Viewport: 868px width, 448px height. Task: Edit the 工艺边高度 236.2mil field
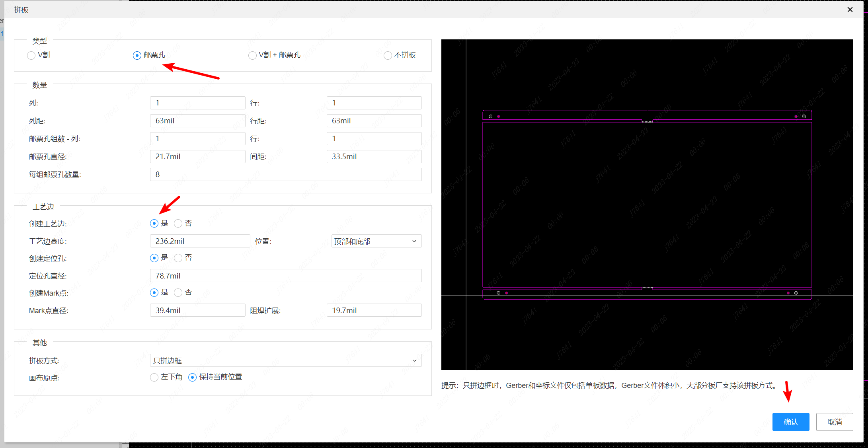[200, 241]
